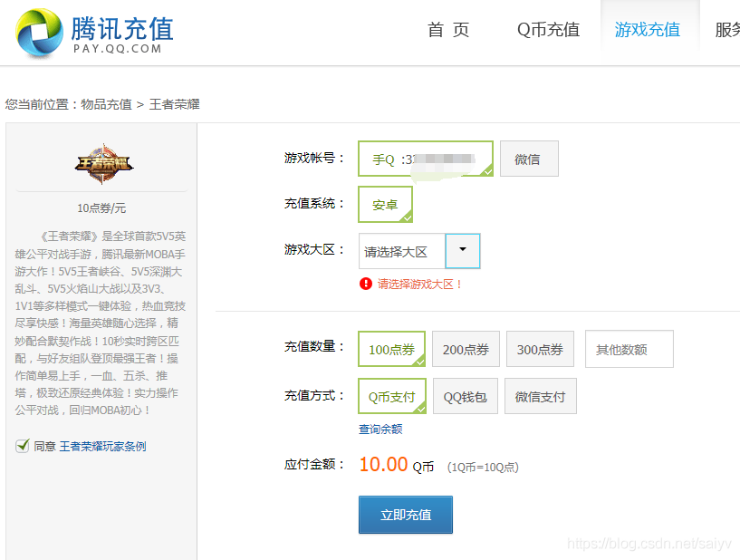The image size is (740, 560).
Task: Open the Q币充值 navigation tab
Action: [548, 30]
